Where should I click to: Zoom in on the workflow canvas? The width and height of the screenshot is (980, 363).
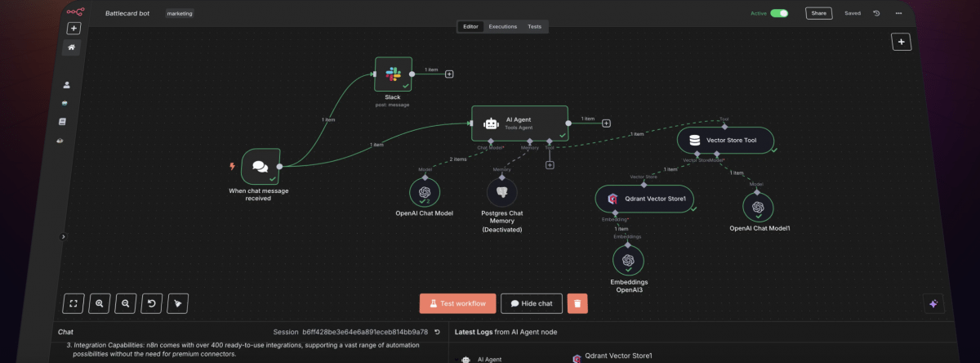[100, 303]
